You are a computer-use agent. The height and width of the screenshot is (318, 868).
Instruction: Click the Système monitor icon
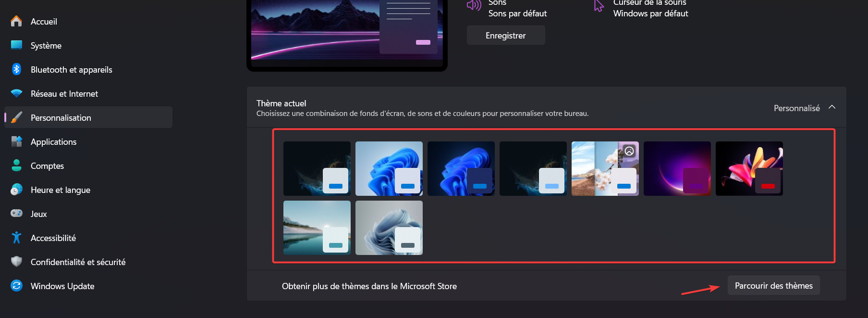16,45
